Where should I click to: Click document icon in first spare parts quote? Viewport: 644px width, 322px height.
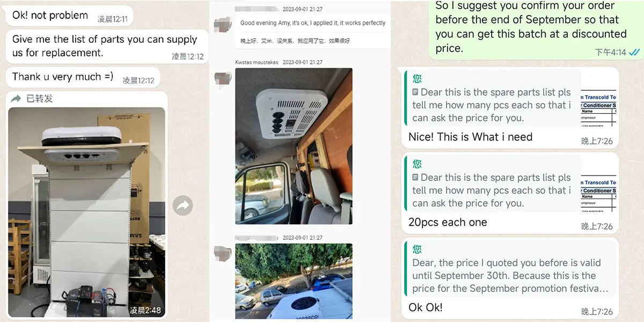[415, 92]
